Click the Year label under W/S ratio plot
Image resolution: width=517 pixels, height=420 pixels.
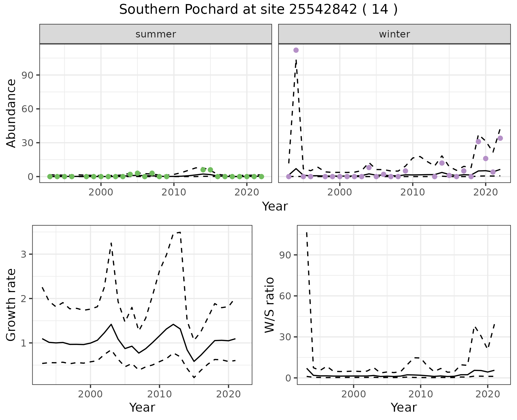pyautogui.click(x=404, y=408)
